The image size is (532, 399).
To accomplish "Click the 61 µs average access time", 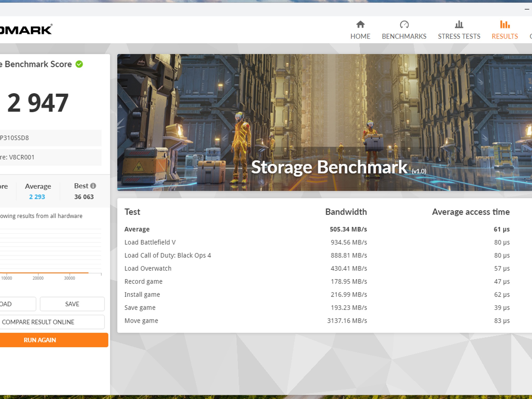I will pos(502,229).
